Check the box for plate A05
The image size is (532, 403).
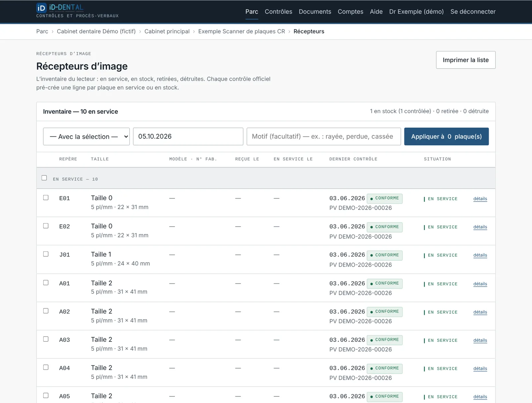pyautogui.click(x=46, y=396)
